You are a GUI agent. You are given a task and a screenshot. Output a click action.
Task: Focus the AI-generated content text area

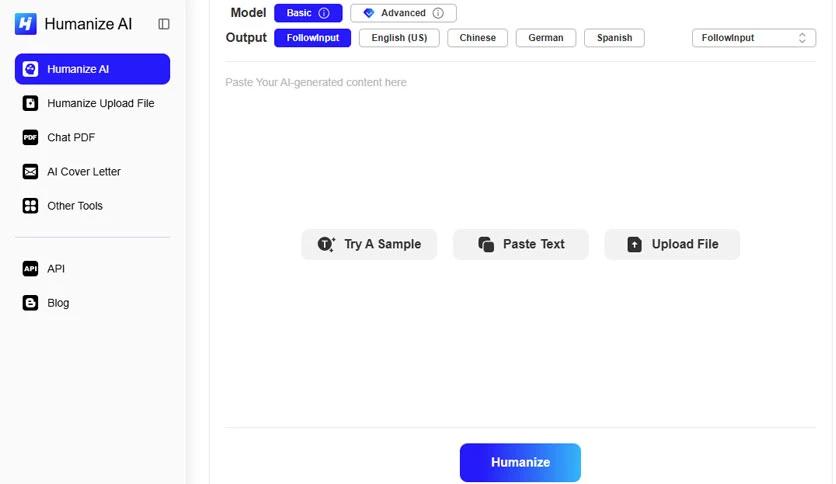520,245
